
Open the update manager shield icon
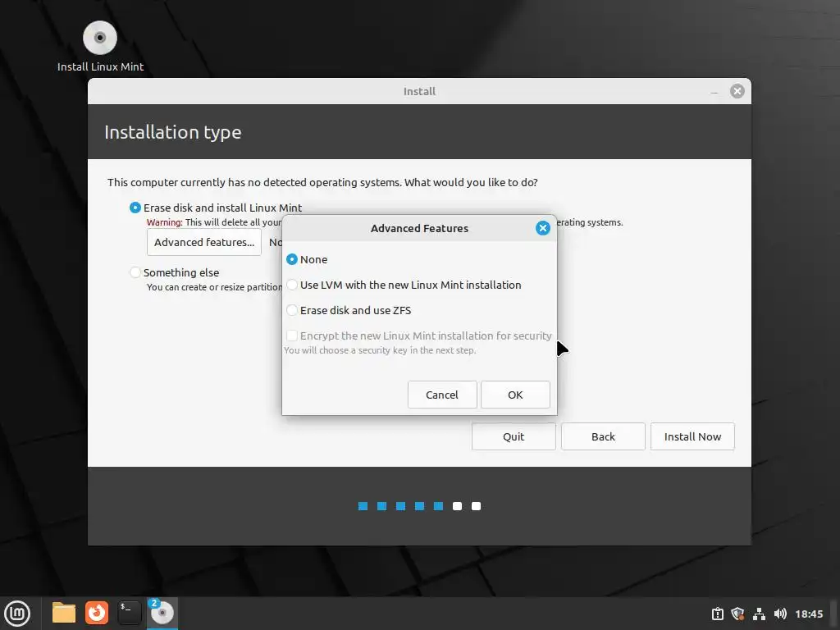[737, 614]
